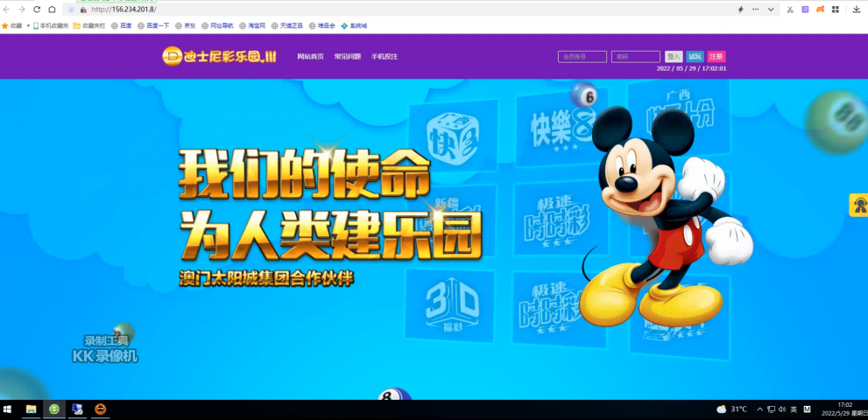Click the 登入 login button
868x420 pixels.
674,57
